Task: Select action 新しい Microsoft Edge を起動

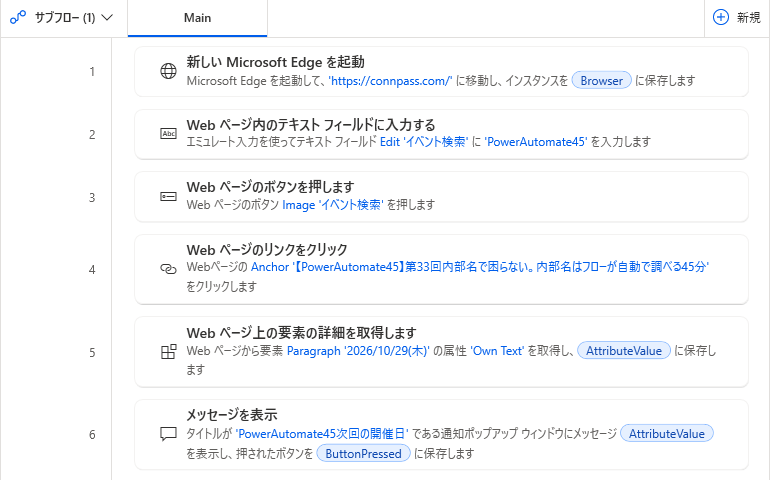Action: tap(441, 72)
